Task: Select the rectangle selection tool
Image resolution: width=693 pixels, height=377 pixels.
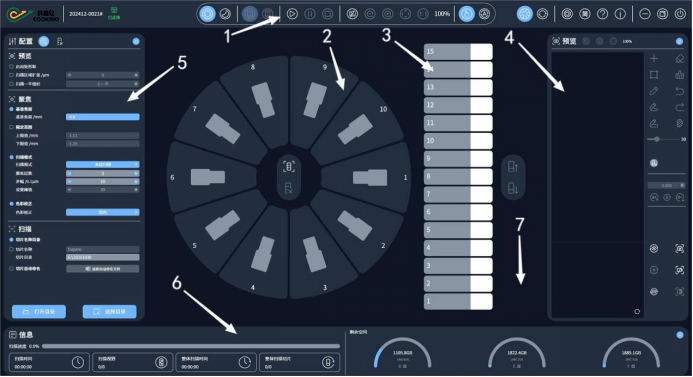Action: (654, 75)
